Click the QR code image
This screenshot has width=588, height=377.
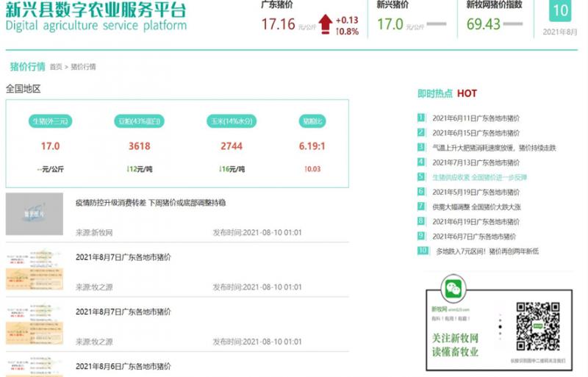pyautogui.click(x=537, y=326)
